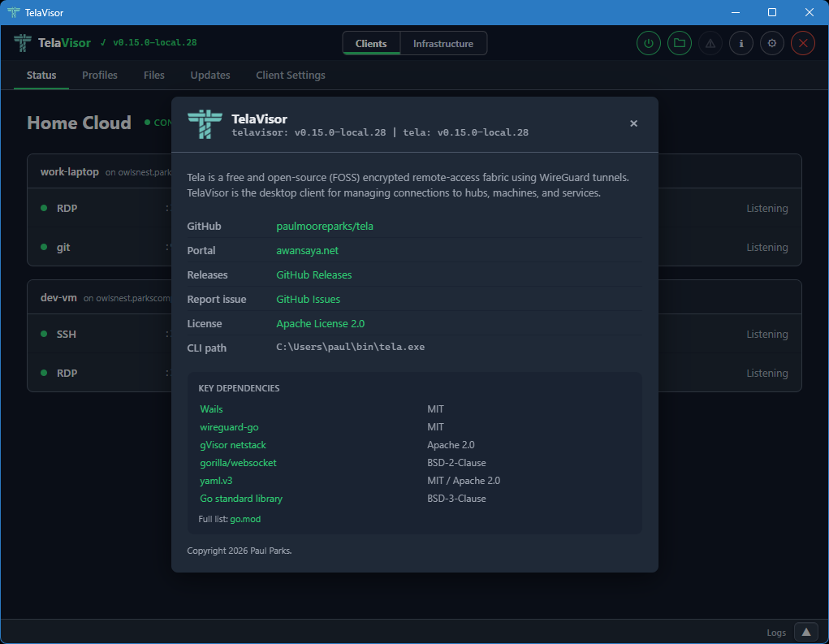Minimize the TelaVisor window
Viewport: 829px width, 644px height.
tap(736, 12)
